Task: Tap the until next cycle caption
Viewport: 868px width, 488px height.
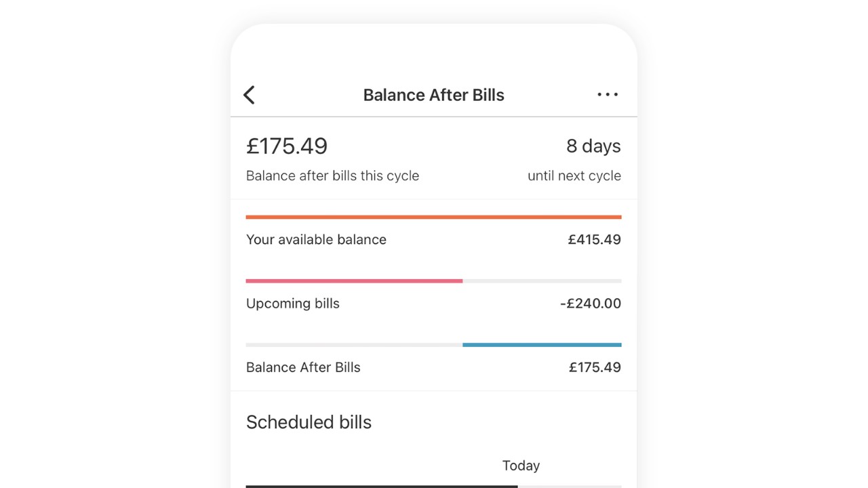Action: [x=574, y=176]
